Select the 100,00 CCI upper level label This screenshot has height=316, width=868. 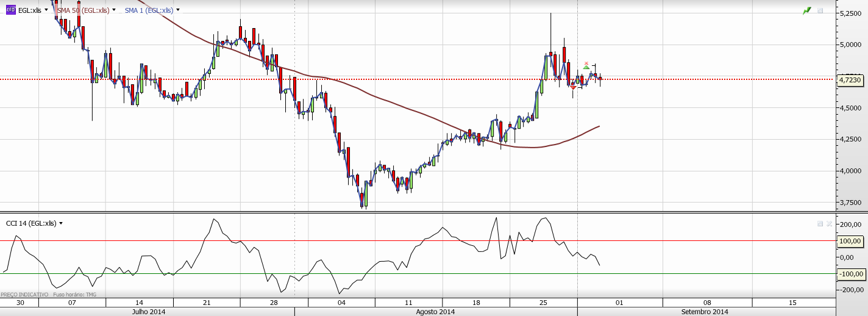(850, 241)
